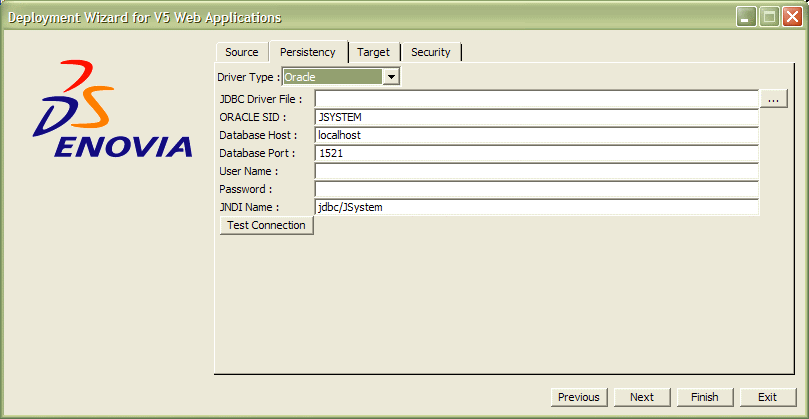This screenshot has width=809, height=419.
Task: Open the Target tab
Action: pos(373,52)
